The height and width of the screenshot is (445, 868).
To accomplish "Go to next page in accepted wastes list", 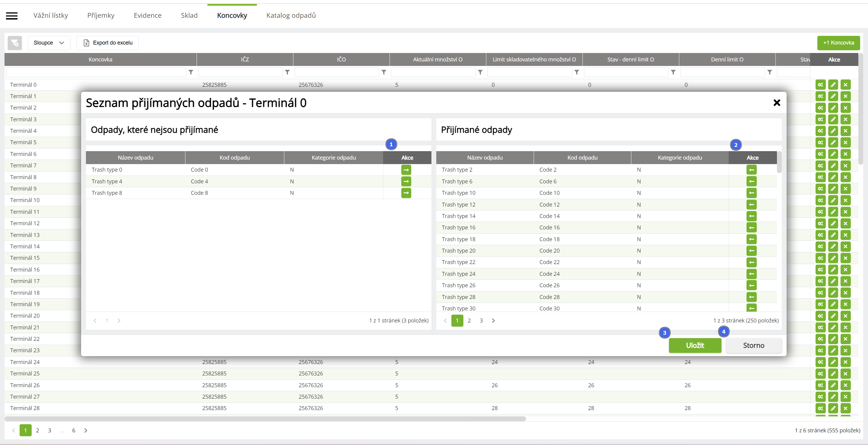I will (493, 320).
